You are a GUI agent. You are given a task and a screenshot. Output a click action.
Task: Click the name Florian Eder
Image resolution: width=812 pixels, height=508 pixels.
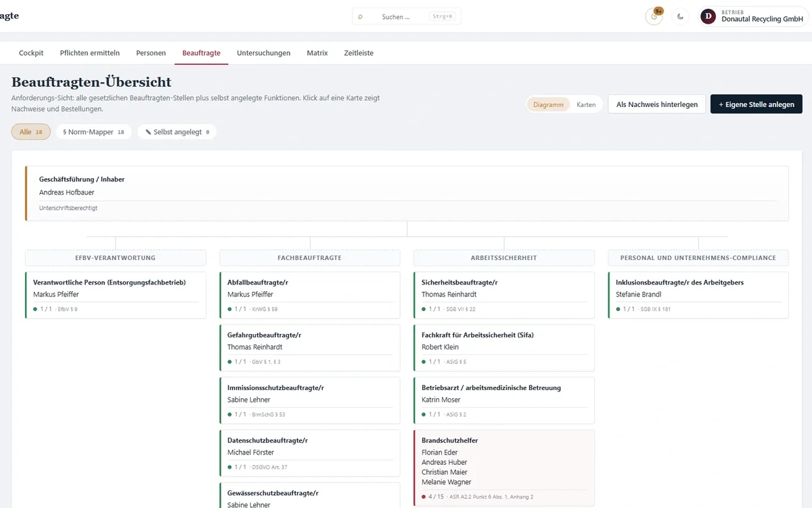pyautogui.click(x=441, y=452)
